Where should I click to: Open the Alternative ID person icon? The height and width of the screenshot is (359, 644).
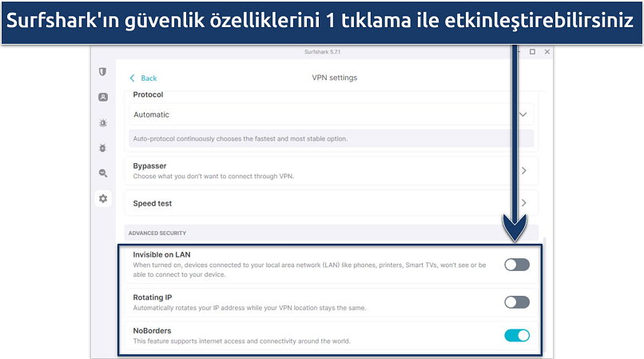click(103, 98)
